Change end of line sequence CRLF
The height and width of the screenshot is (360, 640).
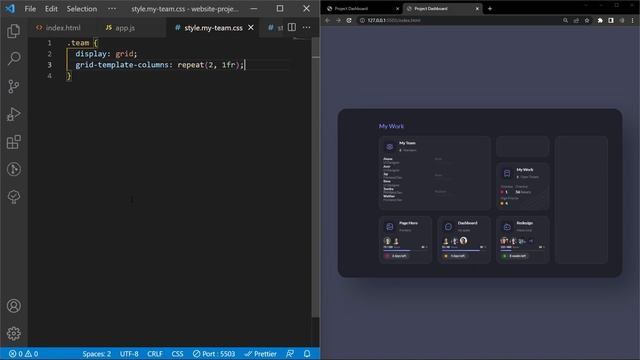[155, 353]
